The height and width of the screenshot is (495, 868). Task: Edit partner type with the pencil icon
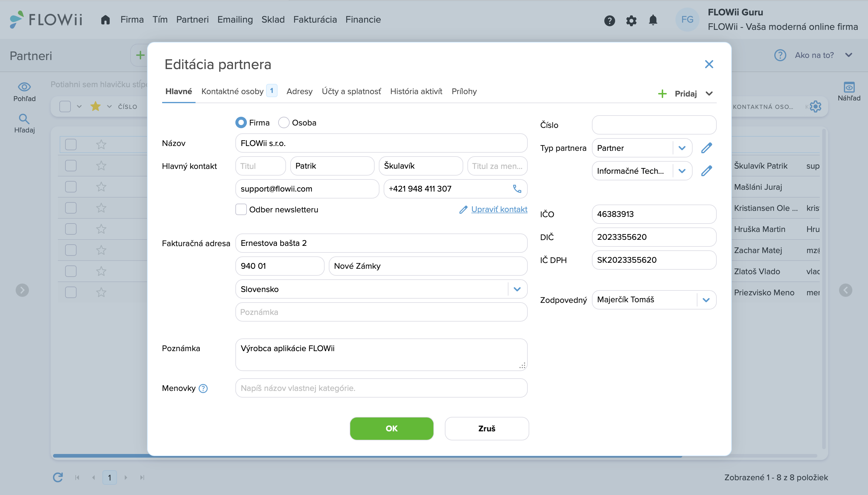point(706,148)
